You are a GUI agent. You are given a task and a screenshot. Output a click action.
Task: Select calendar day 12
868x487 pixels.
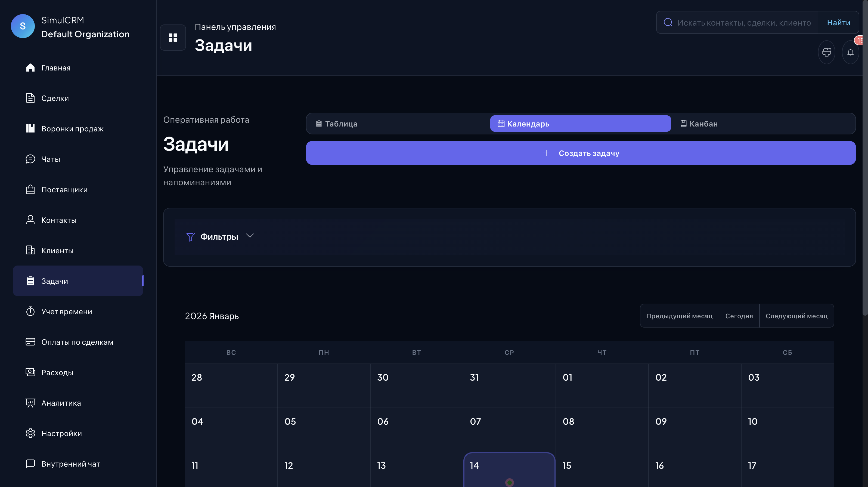coord(324,470)
